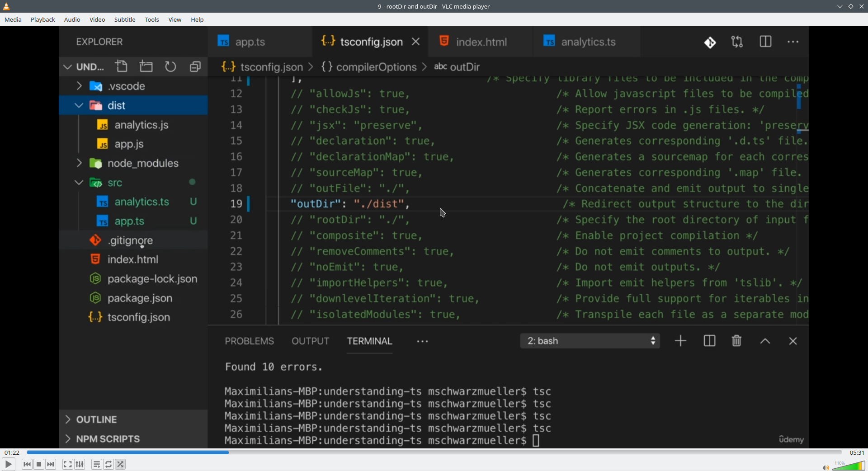868x471 pixels.
Task: Collapse all folders in Explorer
Action: (195, 67)
